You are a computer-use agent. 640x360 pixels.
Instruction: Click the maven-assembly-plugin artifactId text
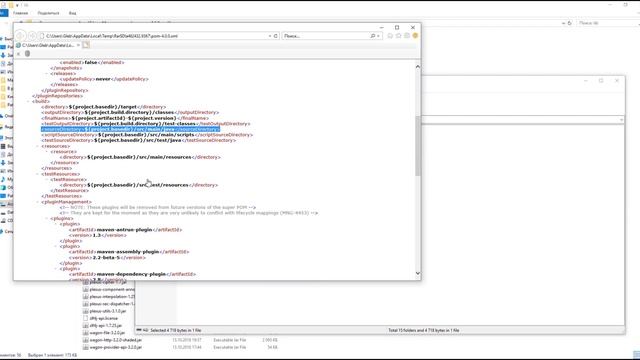128,252
